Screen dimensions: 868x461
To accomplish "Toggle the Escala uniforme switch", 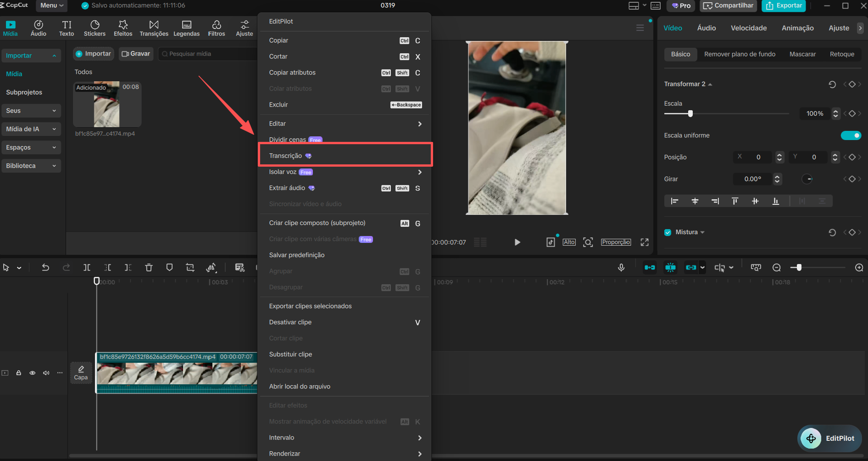I will tap(851, 135).
